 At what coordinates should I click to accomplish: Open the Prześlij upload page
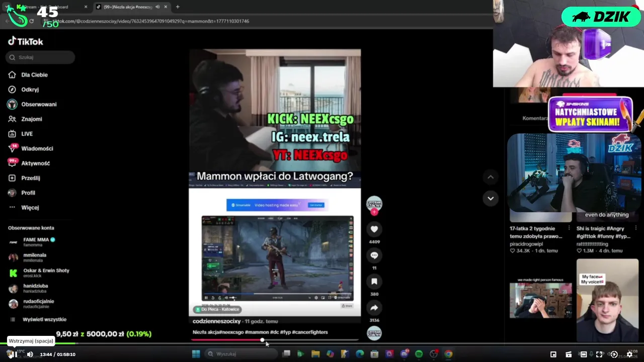click(24, 178)
